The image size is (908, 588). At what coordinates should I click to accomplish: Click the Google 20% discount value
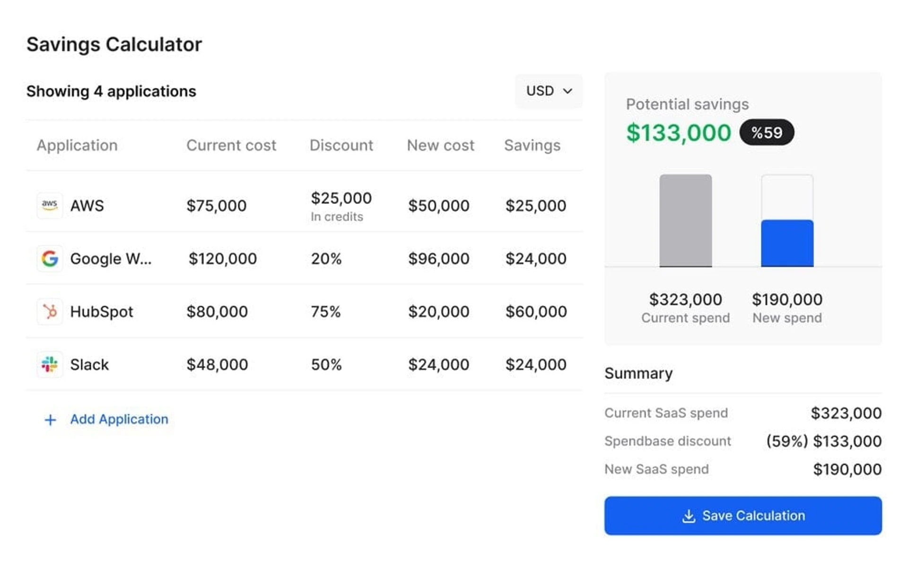(x=326, y=259)
